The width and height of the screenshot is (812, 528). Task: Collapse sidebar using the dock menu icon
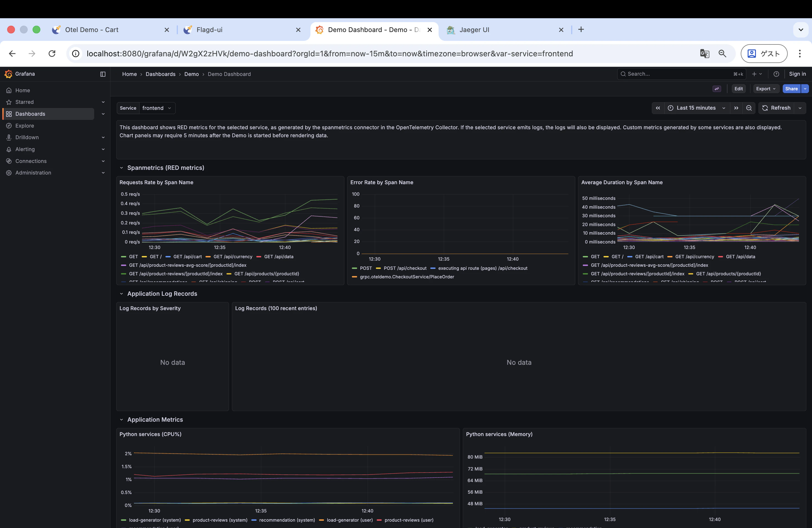103,74
